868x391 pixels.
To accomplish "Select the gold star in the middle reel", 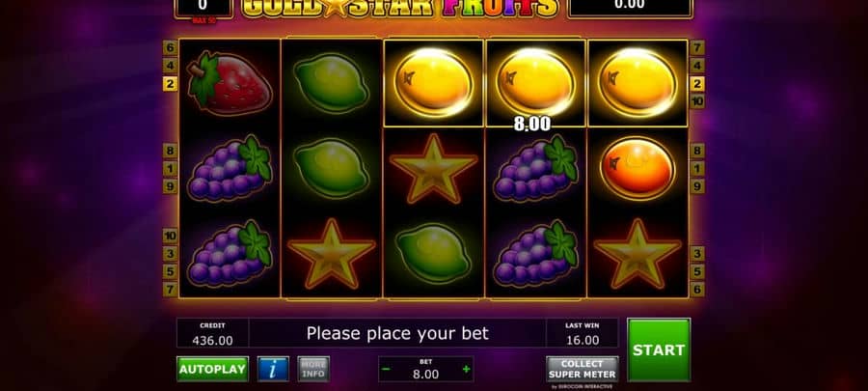I will (433, 169).
